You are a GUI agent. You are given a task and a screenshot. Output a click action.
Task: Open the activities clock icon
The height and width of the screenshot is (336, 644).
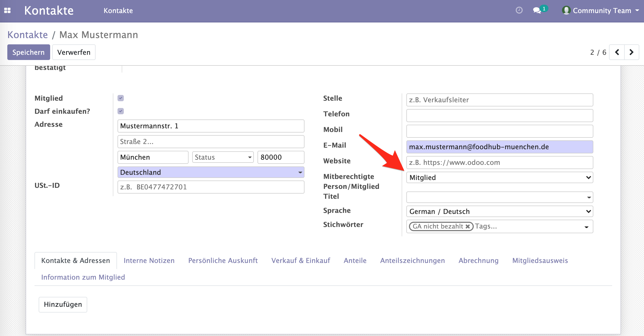(519, 10)
